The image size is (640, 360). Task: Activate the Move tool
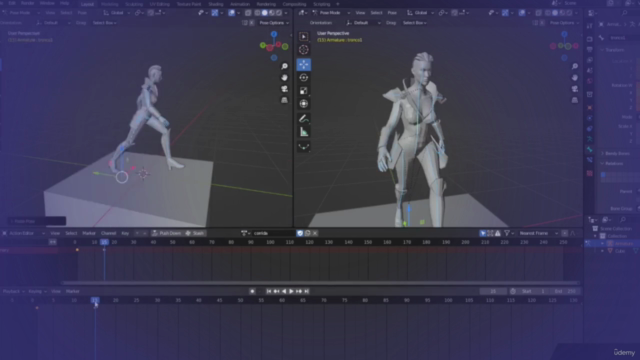point(304,64)
